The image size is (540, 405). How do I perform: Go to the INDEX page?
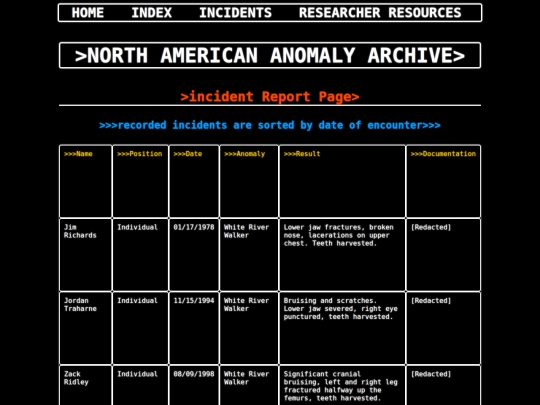152,13
